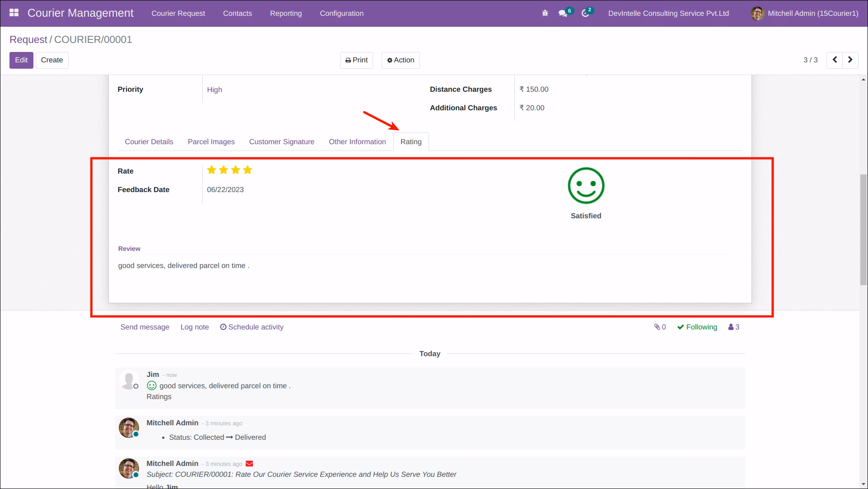The height and width of the screenshot is (489, 868).
Task: Click the review text in Rating tab
Action: point(184,266)
